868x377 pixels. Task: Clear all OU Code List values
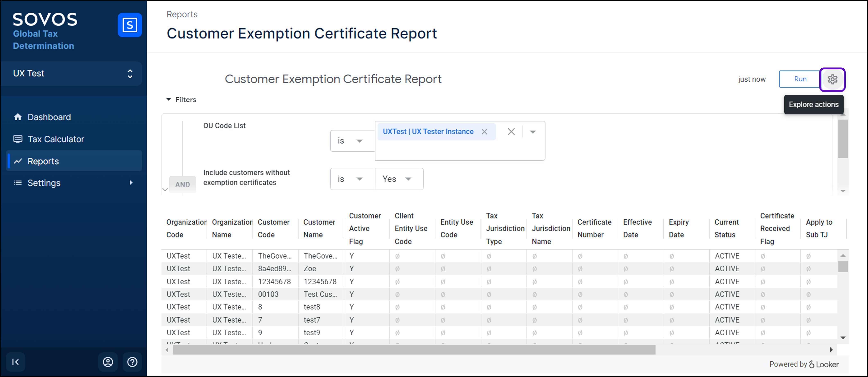[x=511, y=132]
